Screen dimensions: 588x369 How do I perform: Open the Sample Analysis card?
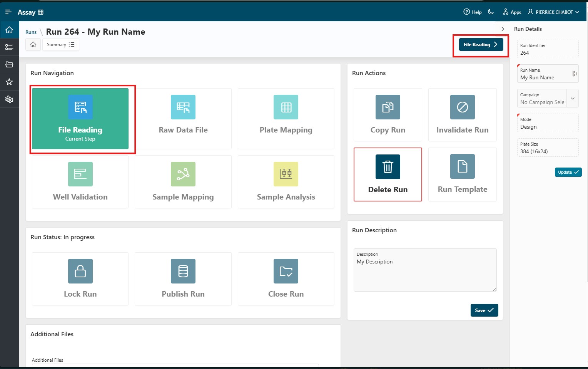click(x=286, y=182)
